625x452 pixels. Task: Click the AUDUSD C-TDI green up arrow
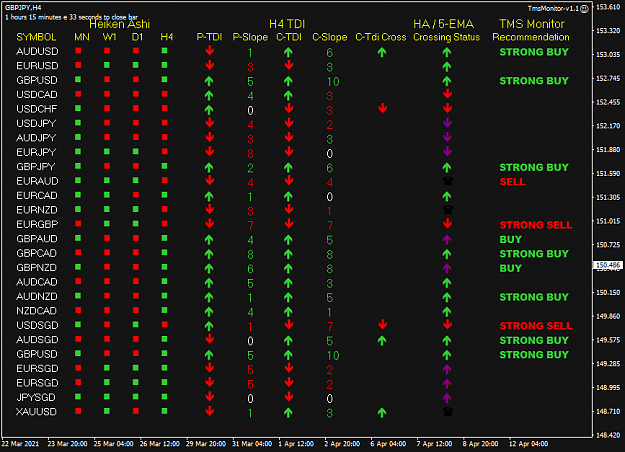pyautogui.click(x=288, y=52)
